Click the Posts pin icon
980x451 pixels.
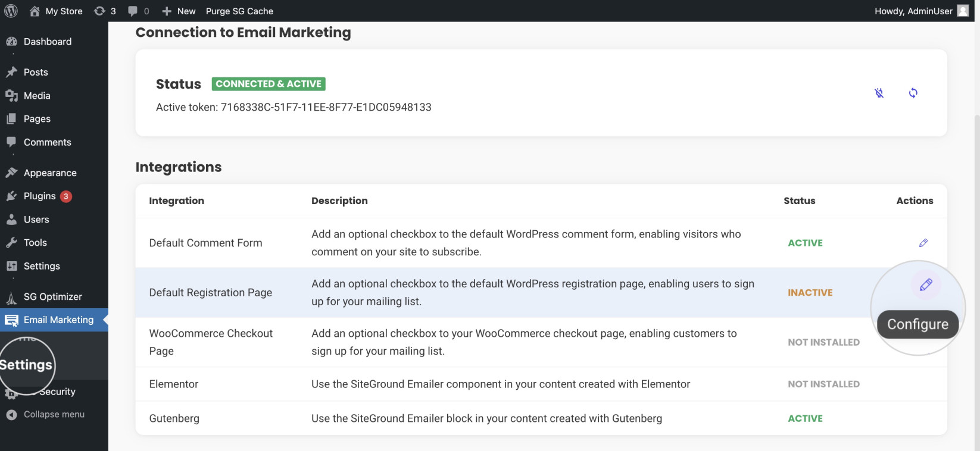point(11,72)
